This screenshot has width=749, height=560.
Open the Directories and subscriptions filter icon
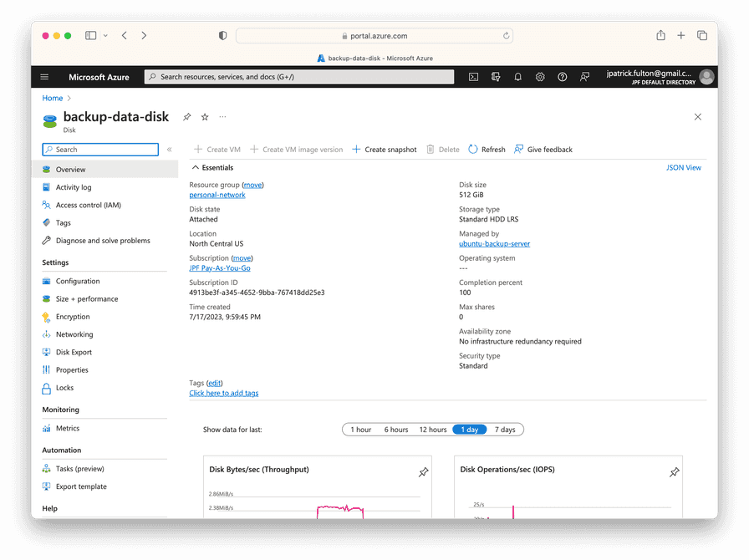(x=496, y=77)
